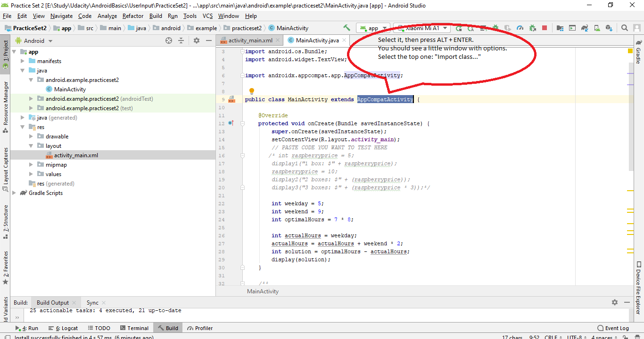Expand the Gradle Scripts node
The height and width of the screenshot is (339, 644).
[x=15, y=193]
